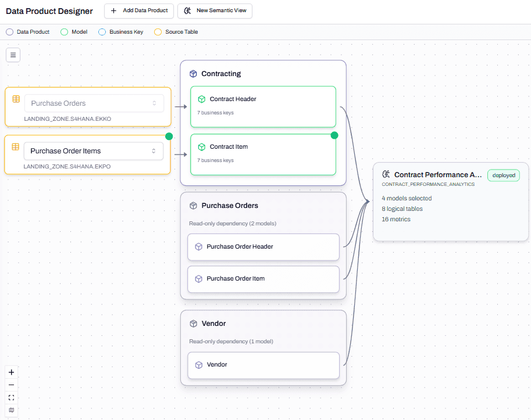This screenshot has width=531, height=420.
Task: Open the hamburger menu panel toggle
Action: coord(13,55)
